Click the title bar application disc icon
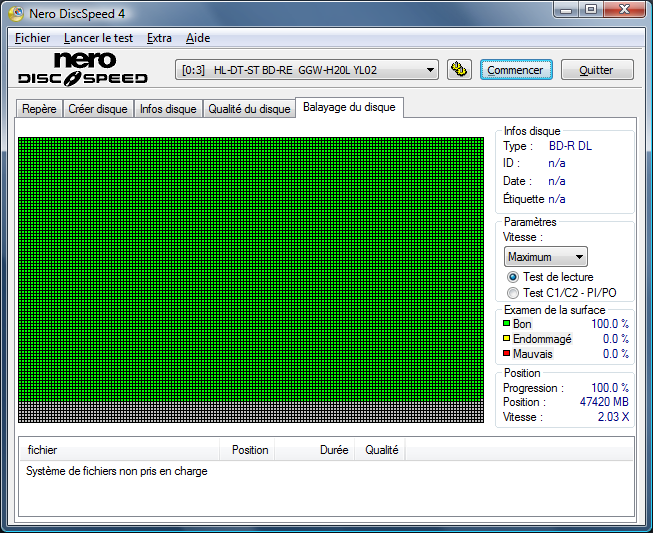This screenshot has width=653, height=533. point(14,12)
